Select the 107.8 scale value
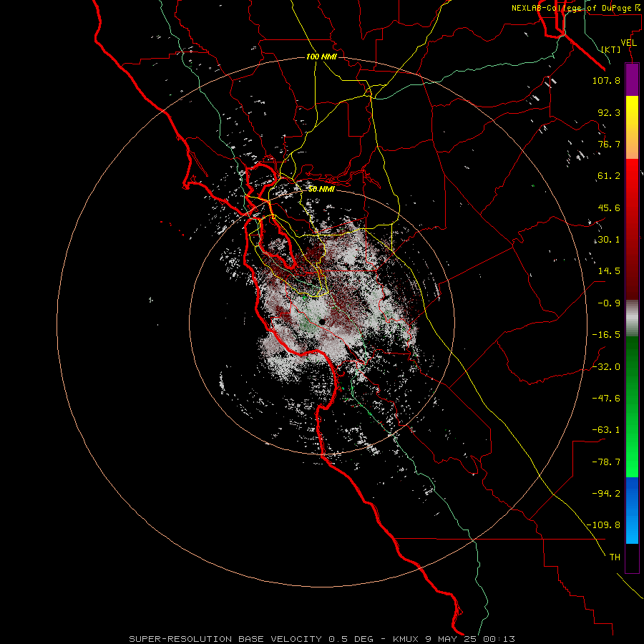The image size is (644, 644). pyautogui.click(x=606, y=80)
